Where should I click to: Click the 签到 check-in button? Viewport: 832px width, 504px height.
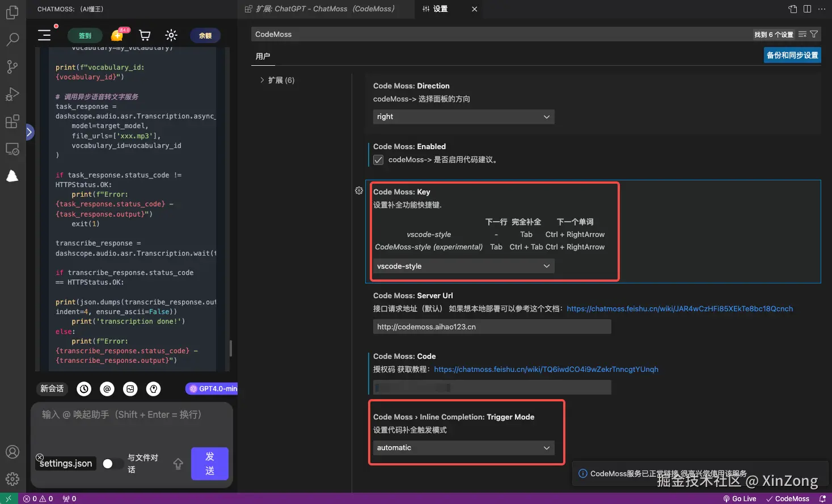point(85,36)
